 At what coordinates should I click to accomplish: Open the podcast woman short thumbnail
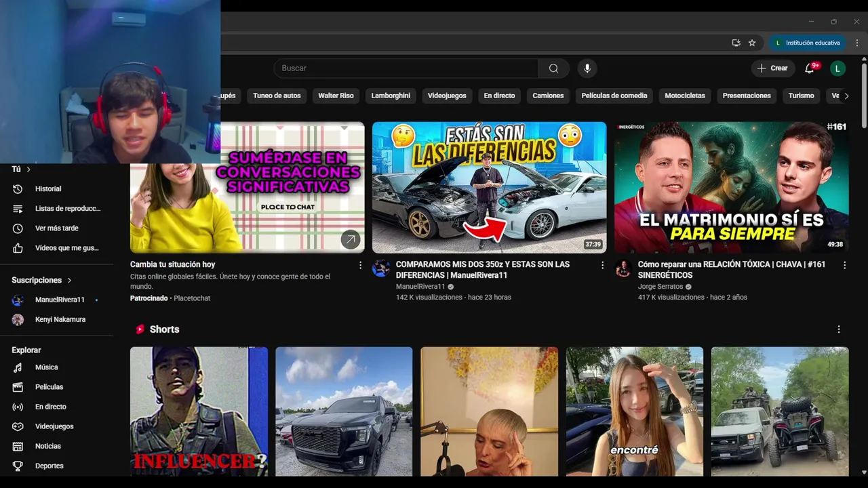pyautogui.click(x=489, y=411)
